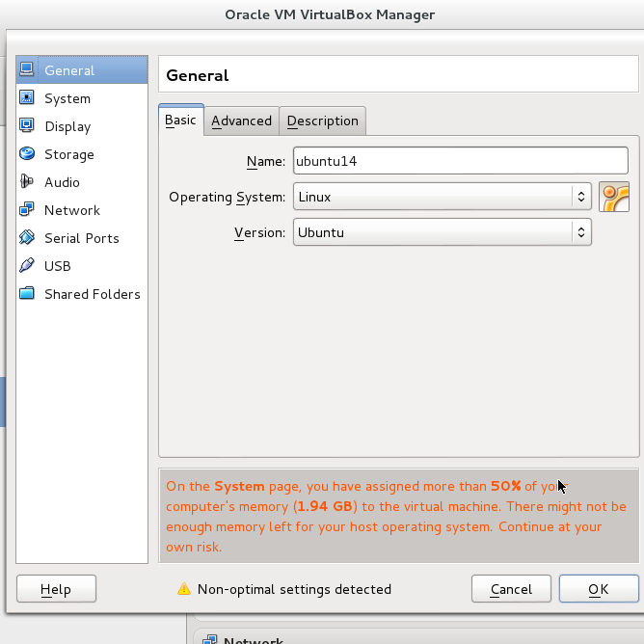Switch to the Basic tab
Image resolution: width=644 pixels, height=644 pixels.
180,120
